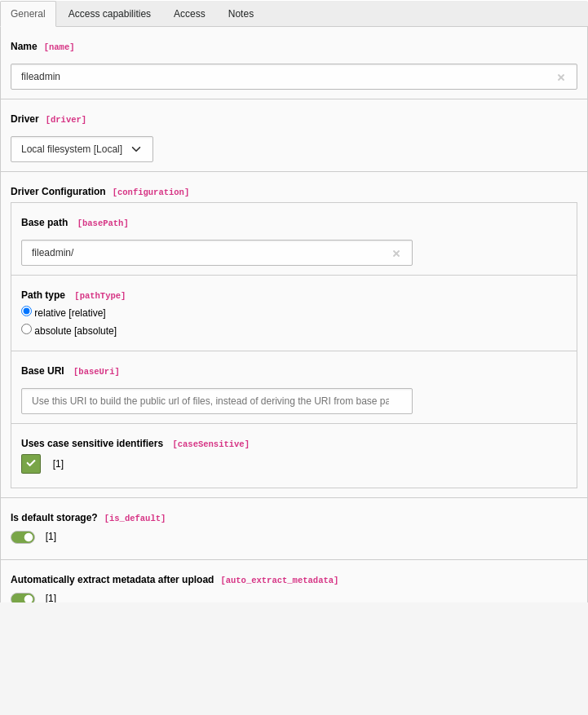The height and width of the screenshot is (715, 588).
Task: Click the relative [relative] label text
Action: point(70,313)
